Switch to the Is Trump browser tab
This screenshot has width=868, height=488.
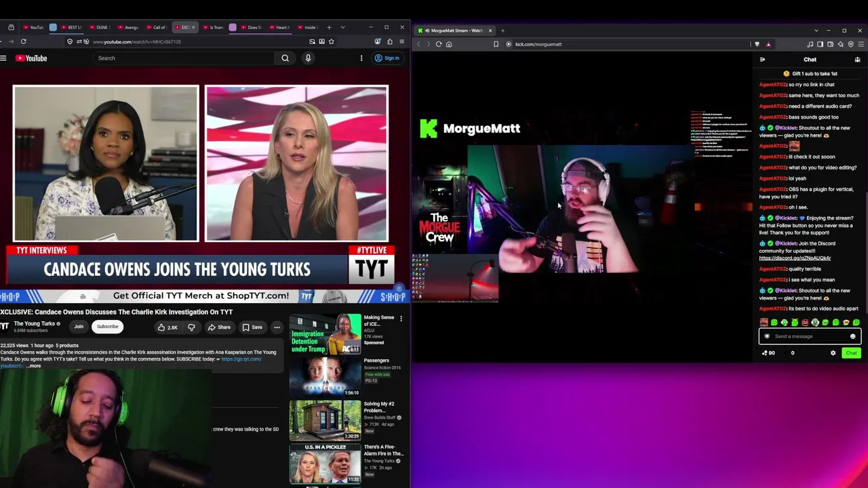[x=213, y=28]
